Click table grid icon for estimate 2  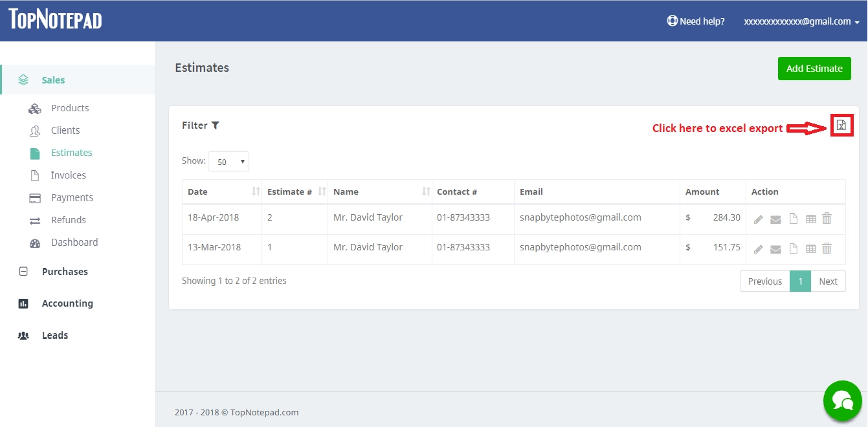point(810,219)
